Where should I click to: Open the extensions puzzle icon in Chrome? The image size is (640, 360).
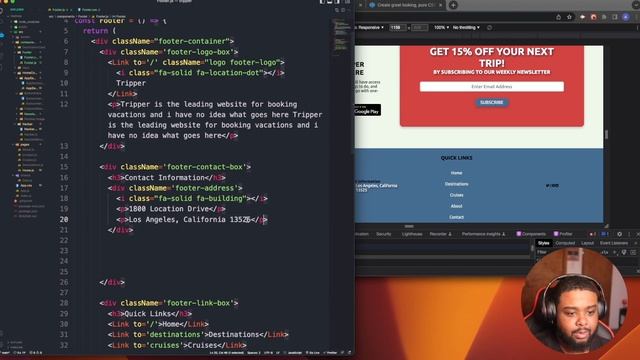[x=604, y=17]
